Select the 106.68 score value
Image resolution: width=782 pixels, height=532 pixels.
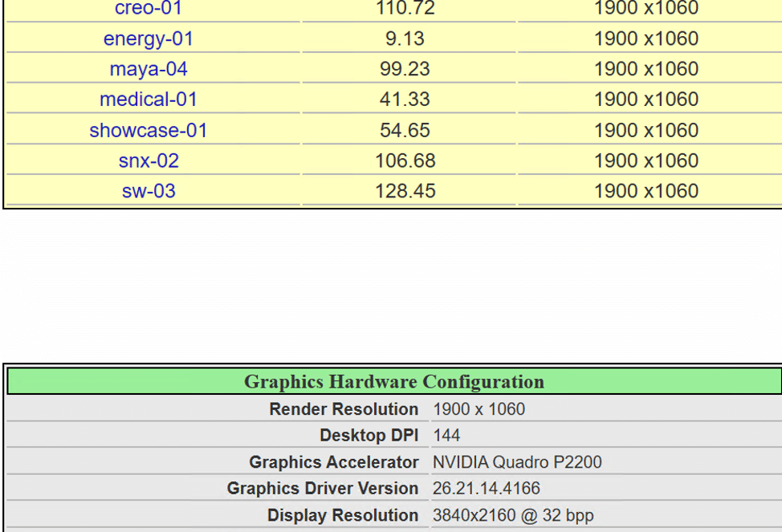[405, 160]
